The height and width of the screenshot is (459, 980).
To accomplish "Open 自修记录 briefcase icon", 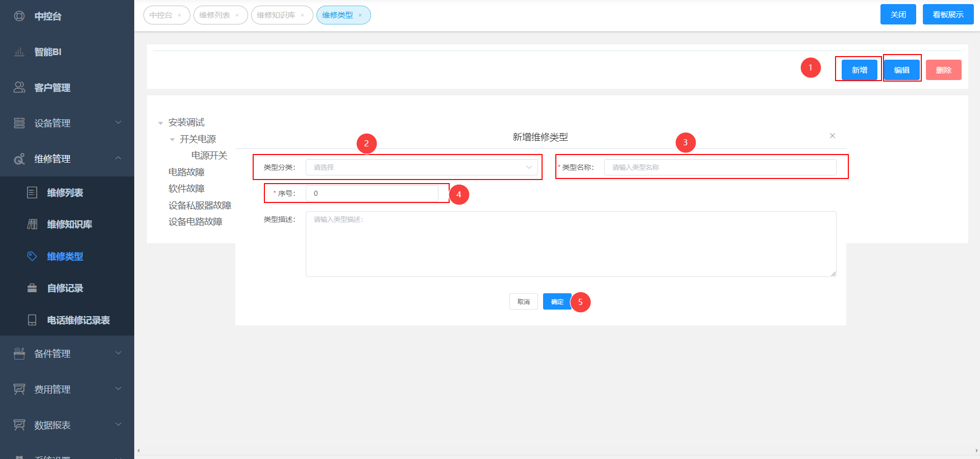I will tap(32, 288).
